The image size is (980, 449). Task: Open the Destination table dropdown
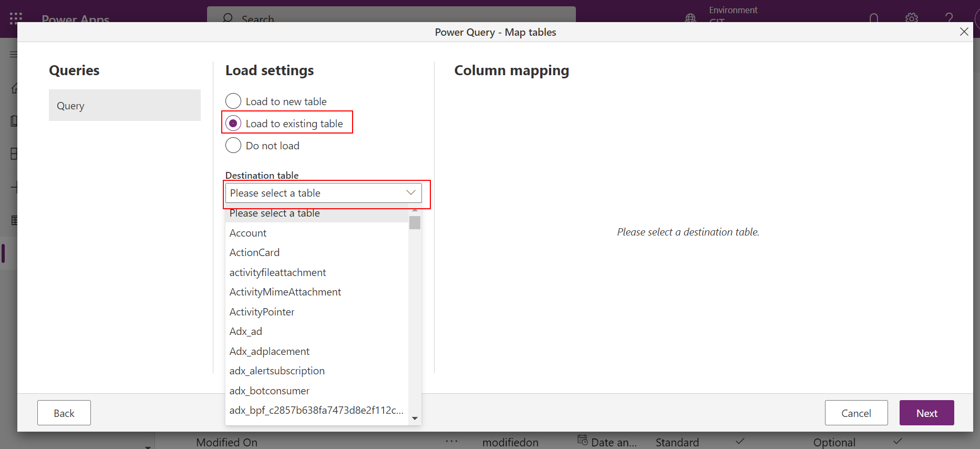[323, 193]
